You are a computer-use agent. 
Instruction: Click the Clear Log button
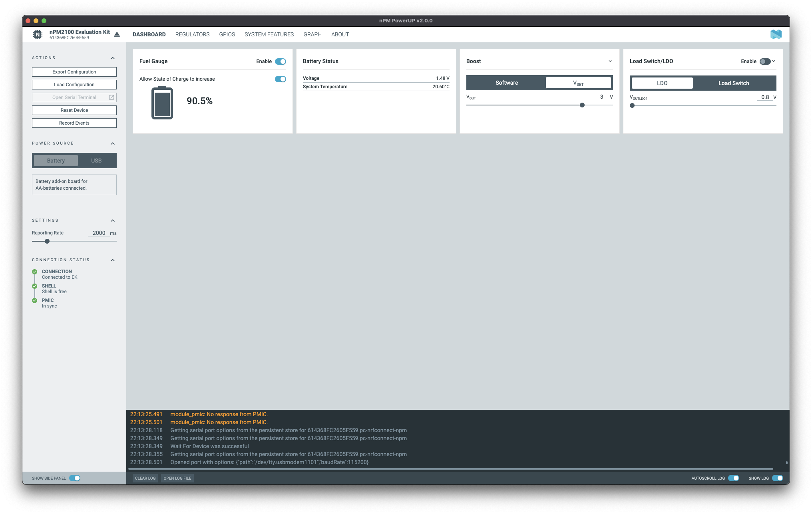pyautogui.click(x=145, y=478)
